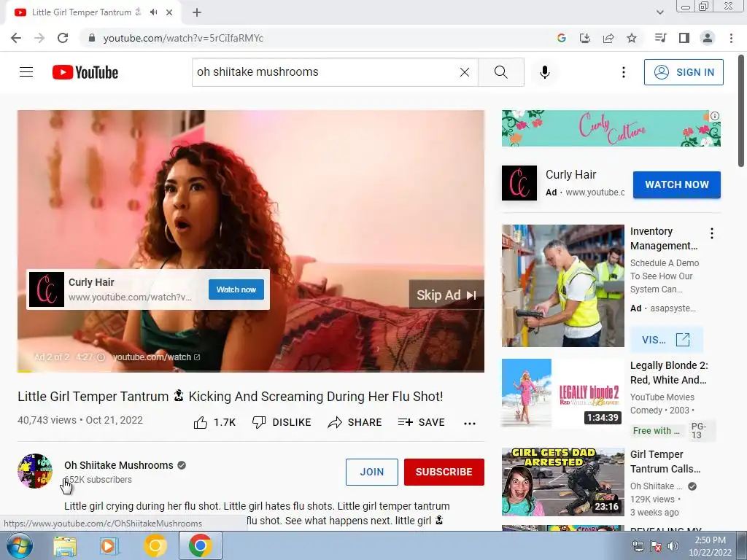
Task: Open Chrome in the taskbar
Action: [200, 545]
